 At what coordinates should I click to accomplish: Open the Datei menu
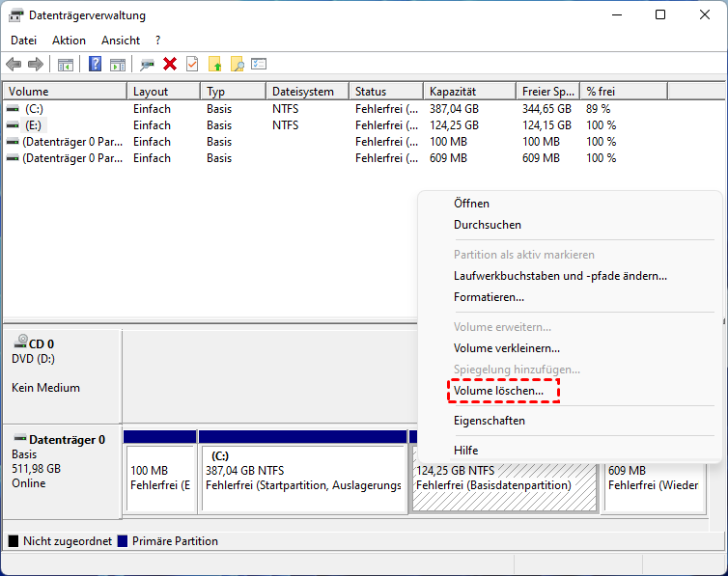[x=24, y=41]
